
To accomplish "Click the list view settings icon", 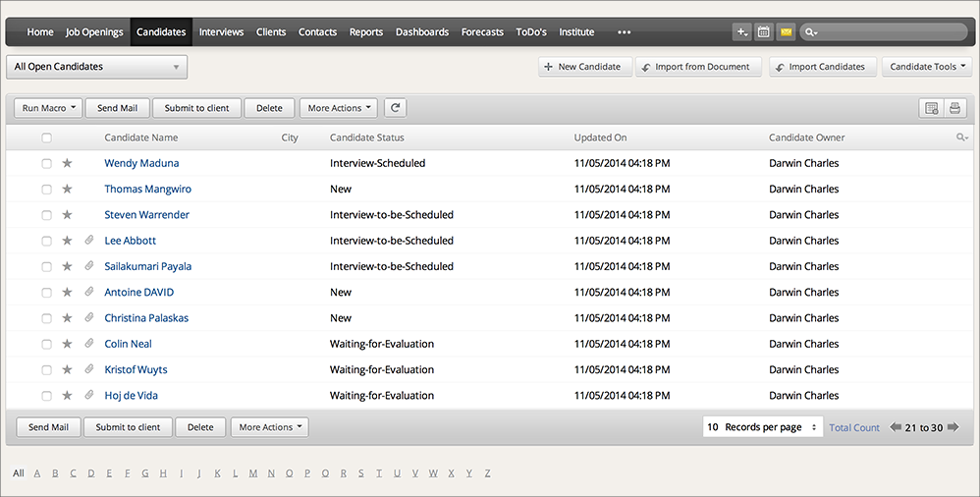I will (931, 108).
